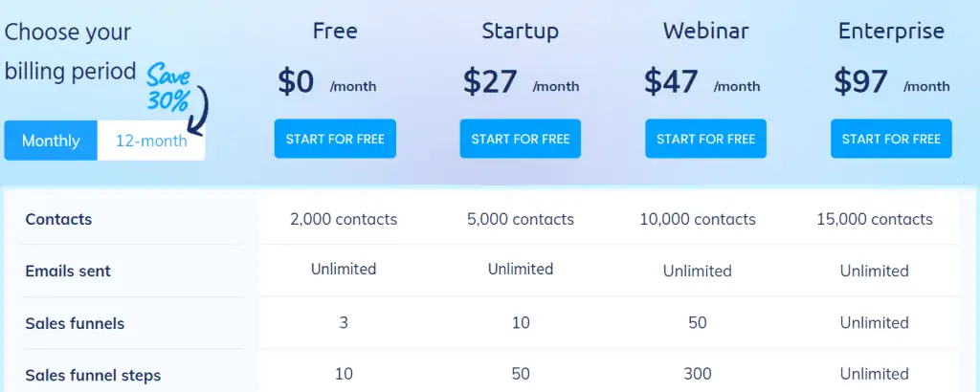Click the Save 30% handwritten badge
Image resolution: width=980 pixels, height=392 pixels.
(167, 88)
